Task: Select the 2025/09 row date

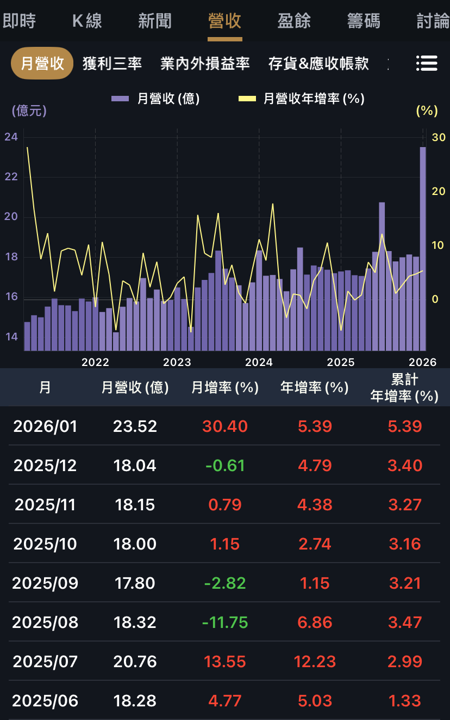Action: [x=45, y=583]
